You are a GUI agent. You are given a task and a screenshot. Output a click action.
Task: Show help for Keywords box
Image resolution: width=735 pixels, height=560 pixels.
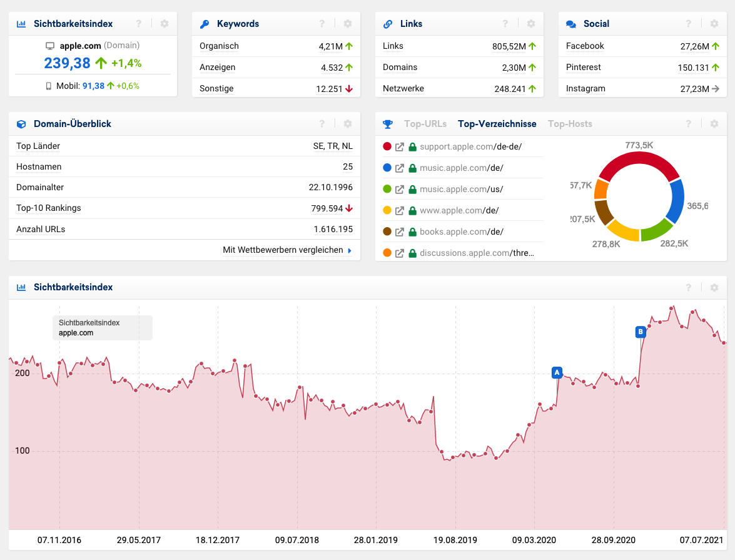[322, 23]
